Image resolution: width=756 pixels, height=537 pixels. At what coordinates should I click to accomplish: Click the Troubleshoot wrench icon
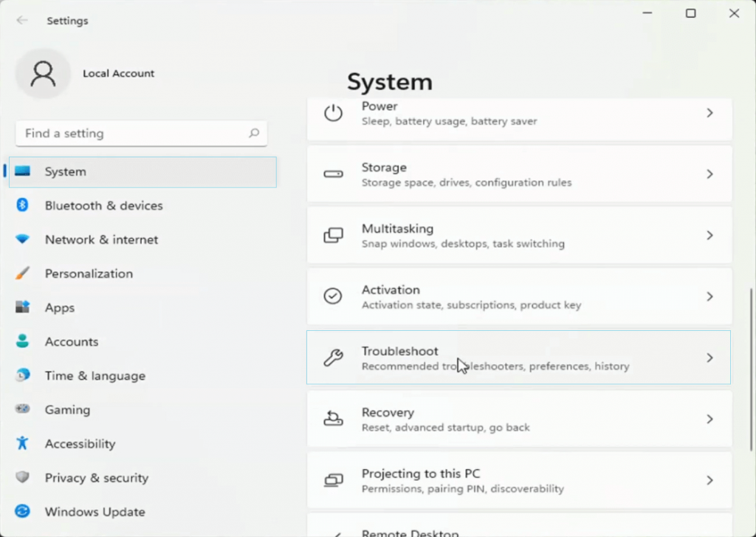click(x=333, y=358)
